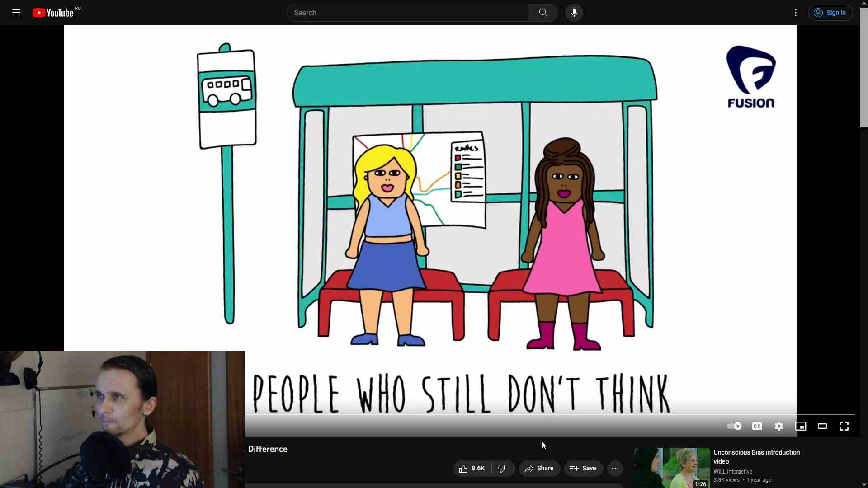Open the Save to playlist menu

click(x=583, y=469)
